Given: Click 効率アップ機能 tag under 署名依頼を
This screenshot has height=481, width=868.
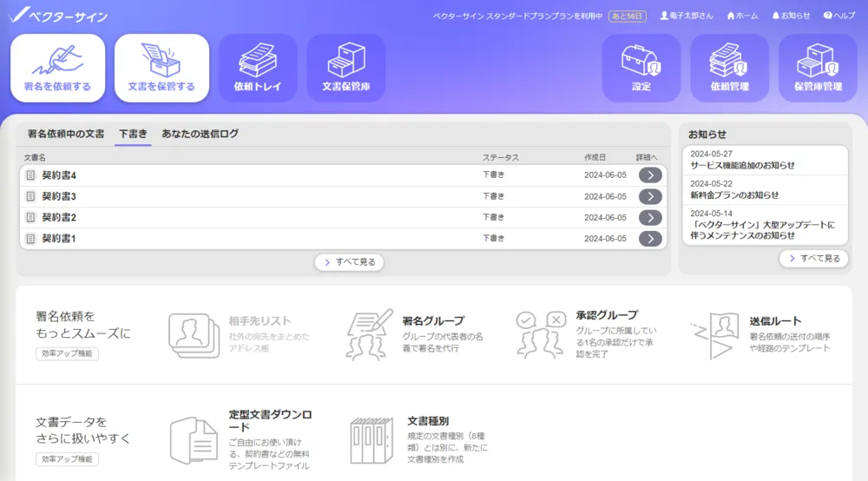Looking at the screenshot, I should 67,353.
